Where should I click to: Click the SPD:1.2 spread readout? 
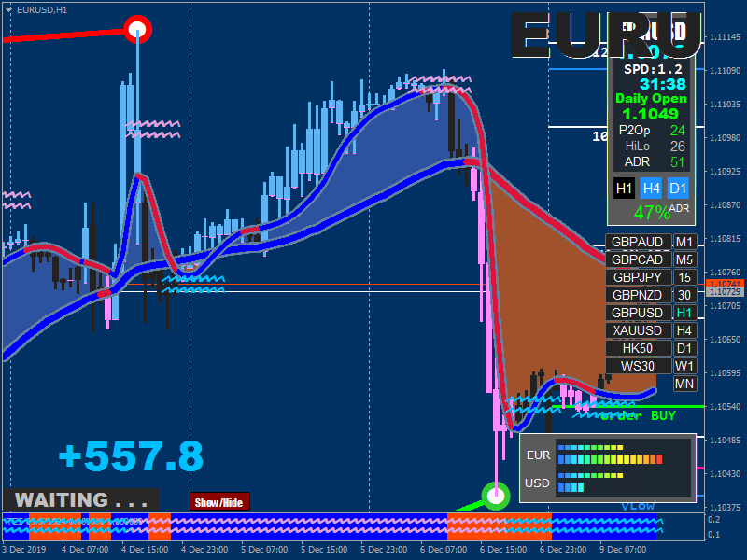tap(653, 69)
